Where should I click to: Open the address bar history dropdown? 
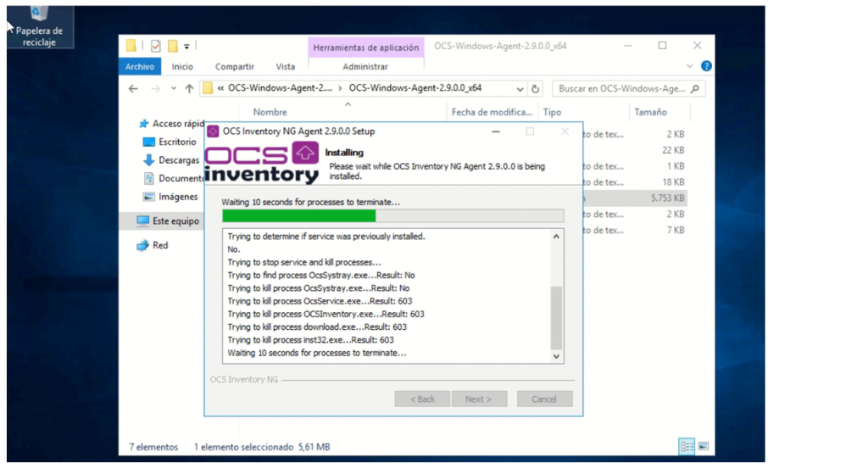click(x=520, y=88)
